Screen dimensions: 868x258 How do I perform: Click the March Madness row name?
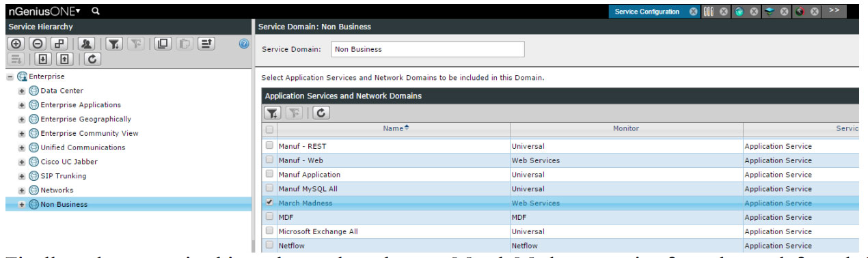point(306,203)
